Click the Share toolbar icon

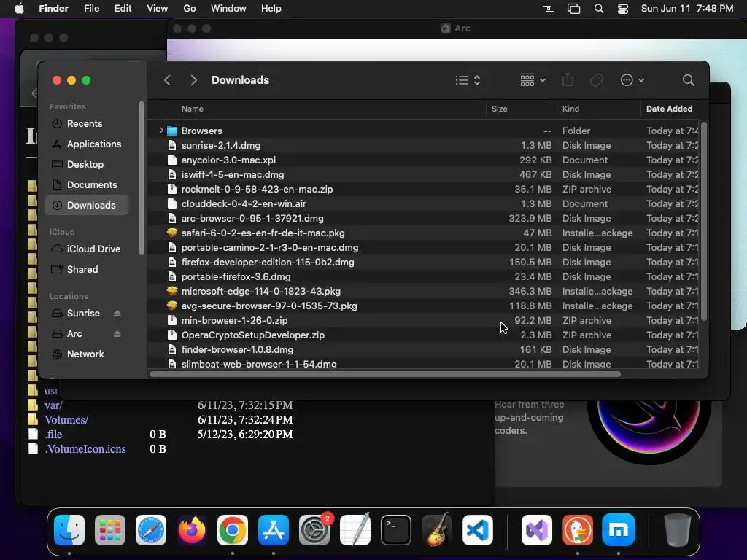(568, 80)
